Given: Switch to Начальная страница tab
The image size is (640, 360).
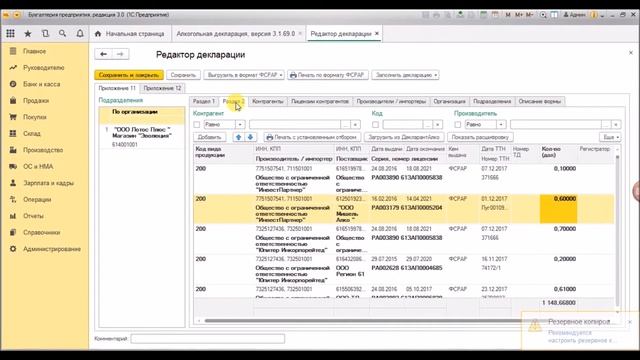Looking at the screenshot, I should tap(130, 33).
